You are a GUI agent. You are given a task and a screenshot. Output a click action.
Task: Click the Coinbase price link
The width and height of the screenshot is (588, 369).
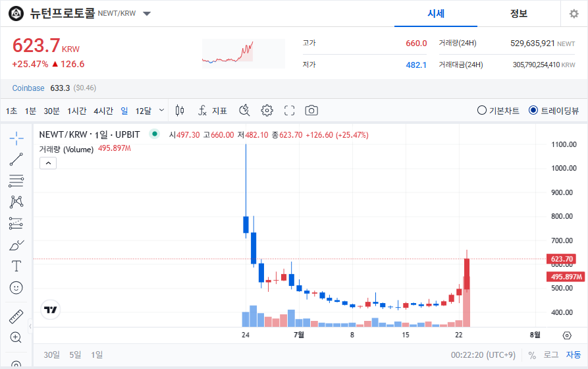(28, 88)
